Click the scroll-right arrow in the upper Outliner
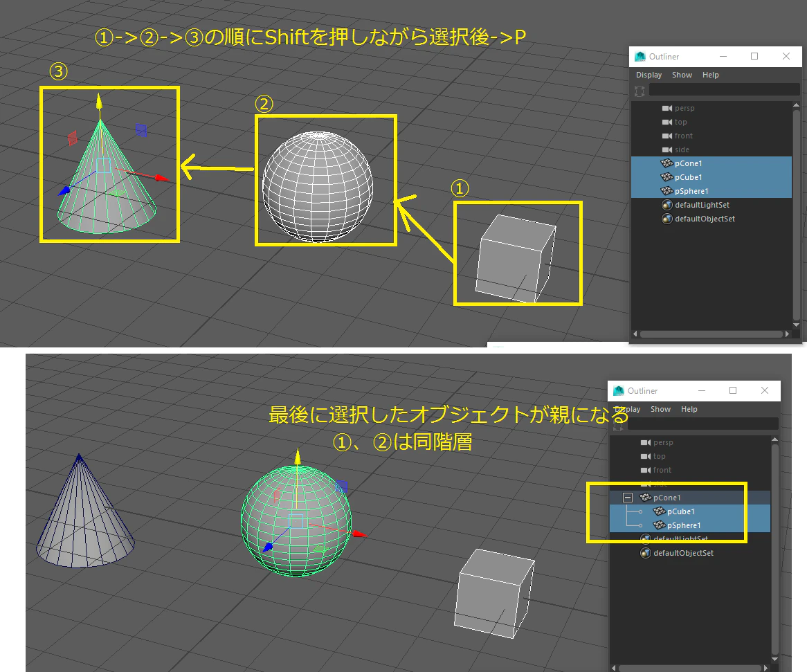 787,334
